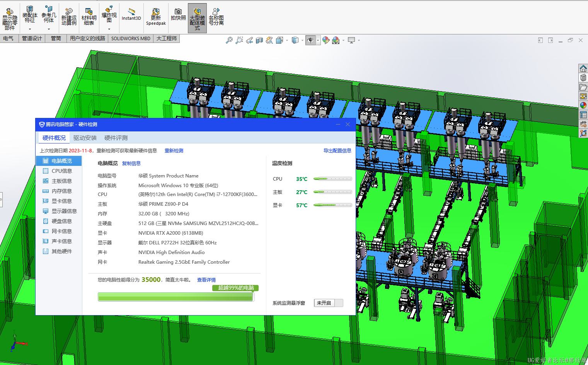This screenshot has height=365, width=588.
Task: Open View Orientation dropdown arrow
Action: pos(287,40)
